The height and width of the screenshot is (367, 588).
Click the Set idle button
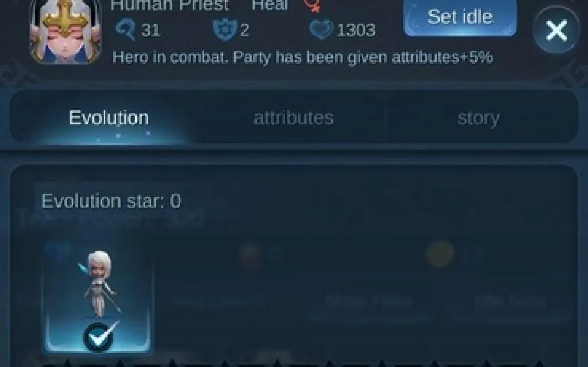460,17
